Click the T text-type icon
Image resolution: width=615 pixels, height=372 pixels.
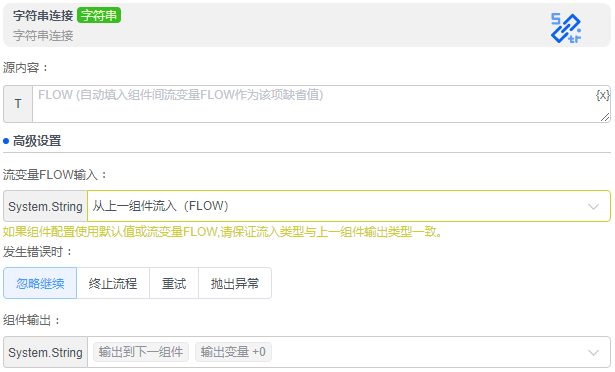pos(18,104)
